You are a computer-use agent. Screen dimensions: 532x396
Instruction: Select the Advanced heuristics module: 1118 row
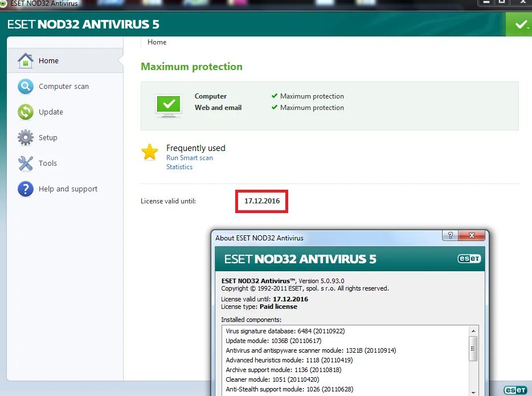289,360
